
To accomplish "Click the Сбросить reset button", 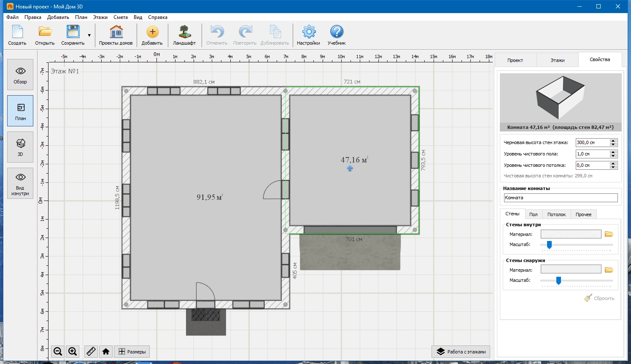I will pyautogui.click(x=599, y=298).
